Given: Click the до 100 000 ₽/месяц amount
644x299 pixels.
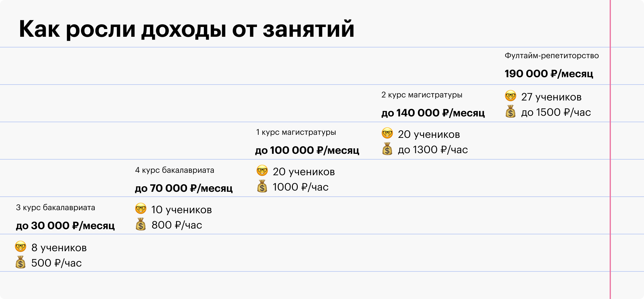Looking at the screenshot, I should 307,150.
